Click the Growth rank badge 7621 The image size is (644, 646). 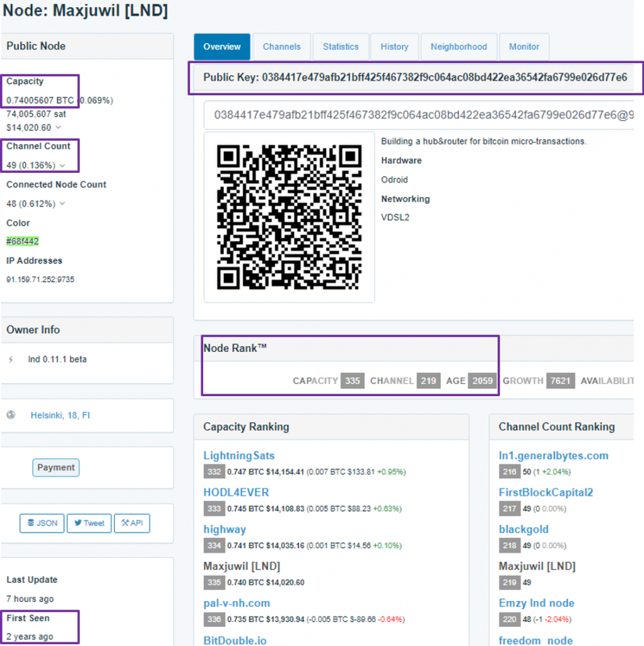(560, 380)
